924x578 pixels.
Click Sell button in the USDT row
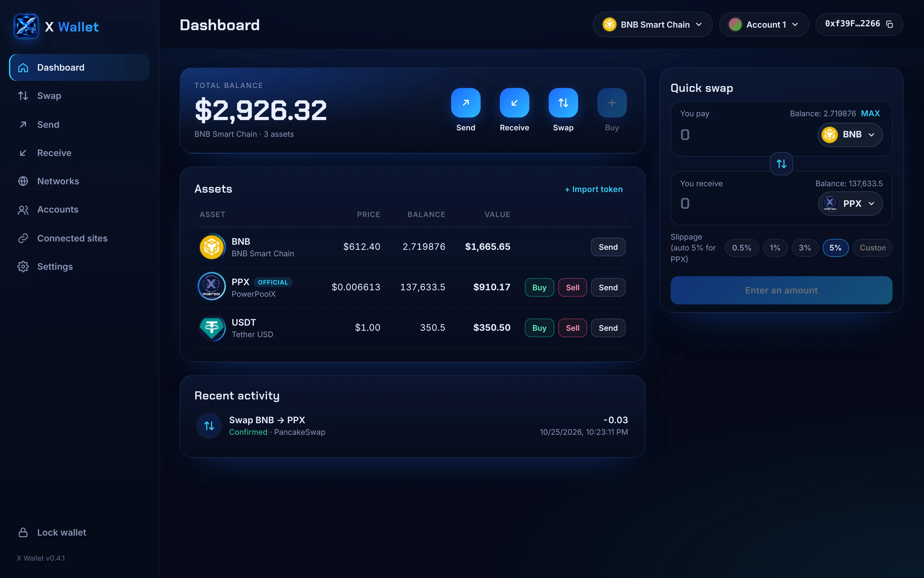click(x=572, y=328)
